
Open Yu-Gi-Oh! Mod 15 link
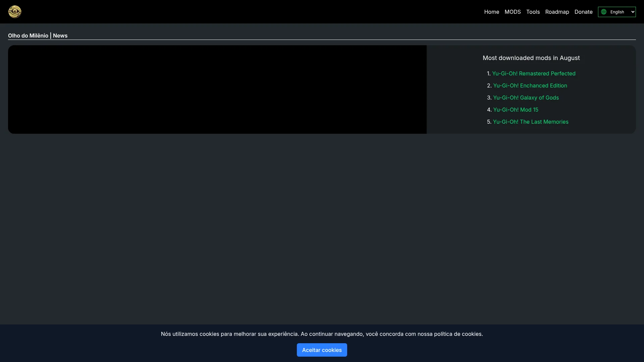pos(516,110)
